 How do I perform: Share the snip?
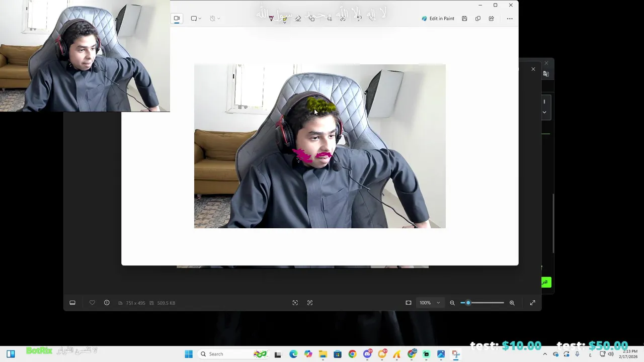pyautogui.click(x=491, y=19)
